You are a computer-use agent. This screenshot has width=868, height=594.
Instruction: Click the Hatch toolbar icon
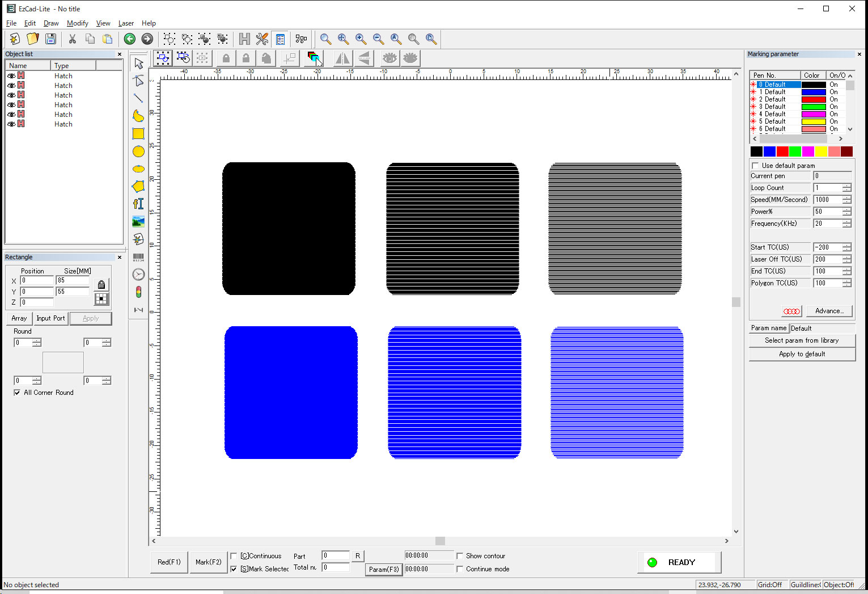coord(244,39)
